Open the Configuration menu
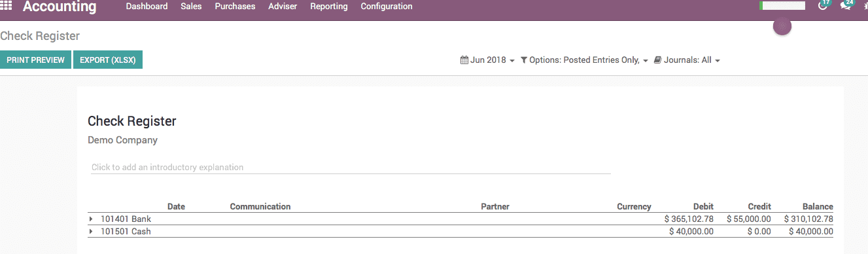Image resolution: width=868 pixels, height=254 pixels. (x=387, y=7)
